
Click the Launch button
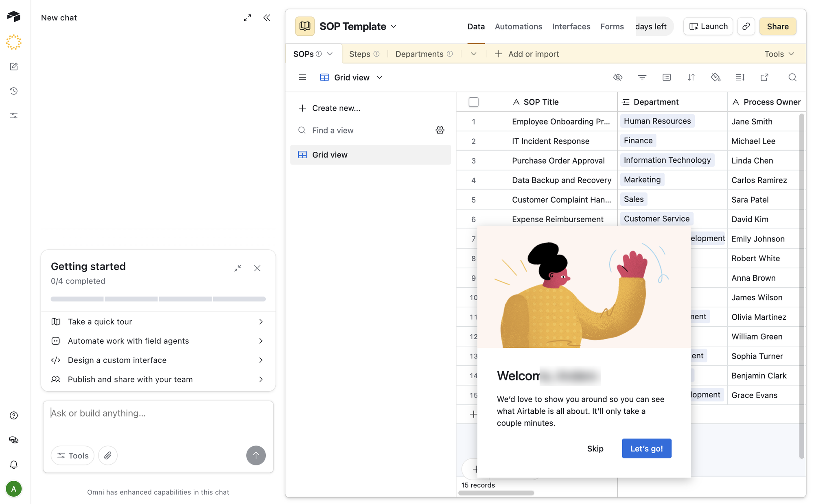[x=708, y=26]
